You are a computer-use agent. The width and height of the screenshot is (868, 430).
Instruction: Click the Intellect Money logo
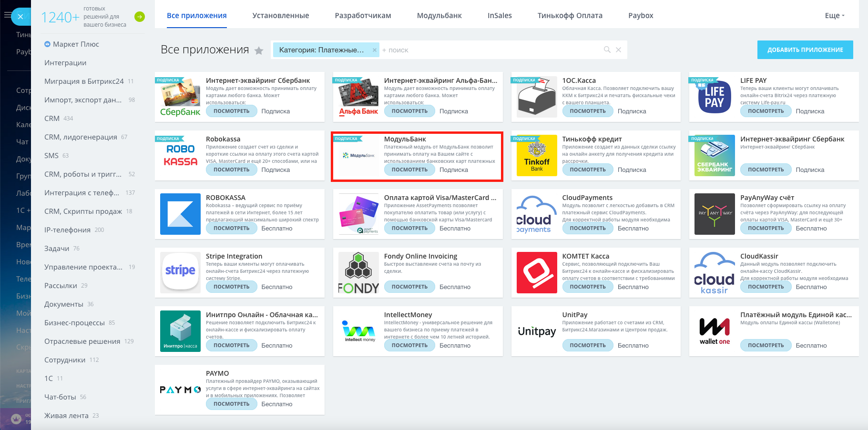(358, 331)
